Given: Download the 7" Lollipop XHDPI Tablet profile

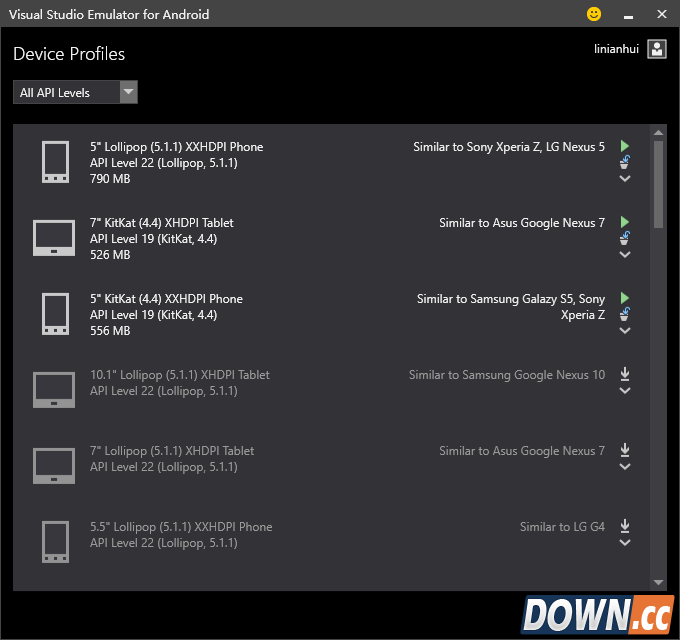Looking at the screenshot, I should 625,450.
